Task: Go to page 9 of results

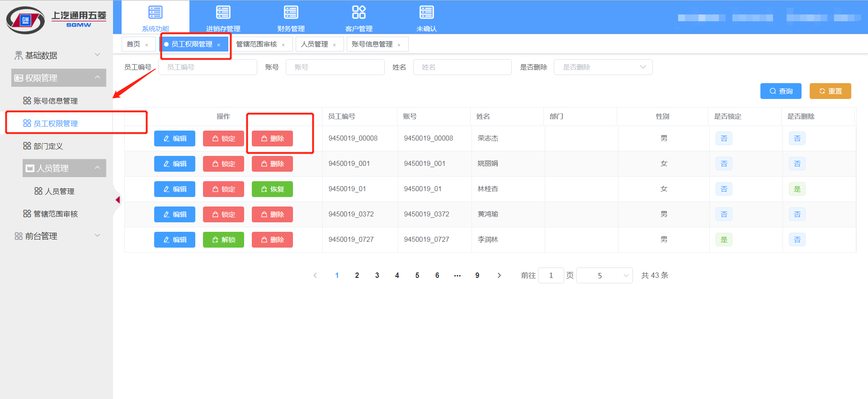Action: tap(477, 275)
